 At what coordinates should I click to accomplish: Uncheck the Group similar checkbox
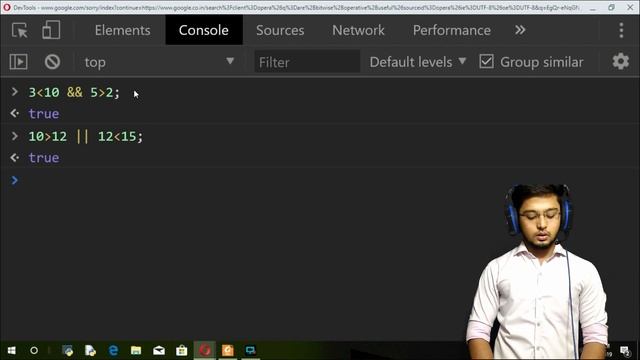(x=486, y=62)
